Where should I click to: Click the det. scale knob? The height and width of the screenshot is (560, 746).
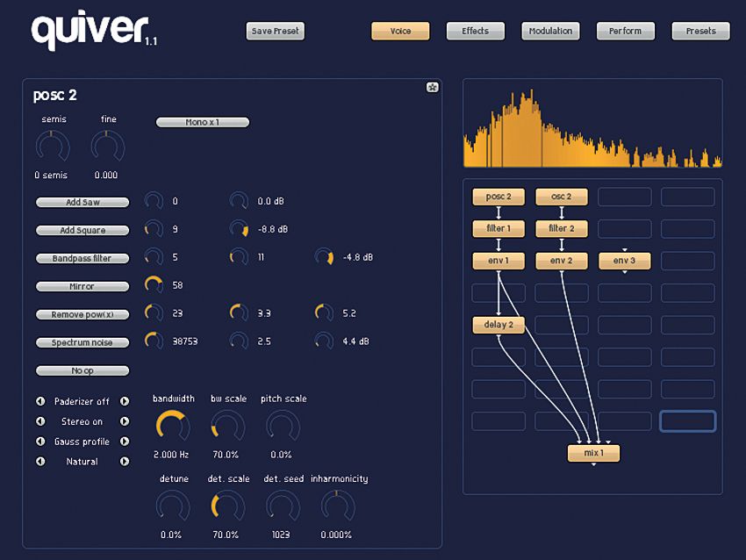tap(228, 506)
